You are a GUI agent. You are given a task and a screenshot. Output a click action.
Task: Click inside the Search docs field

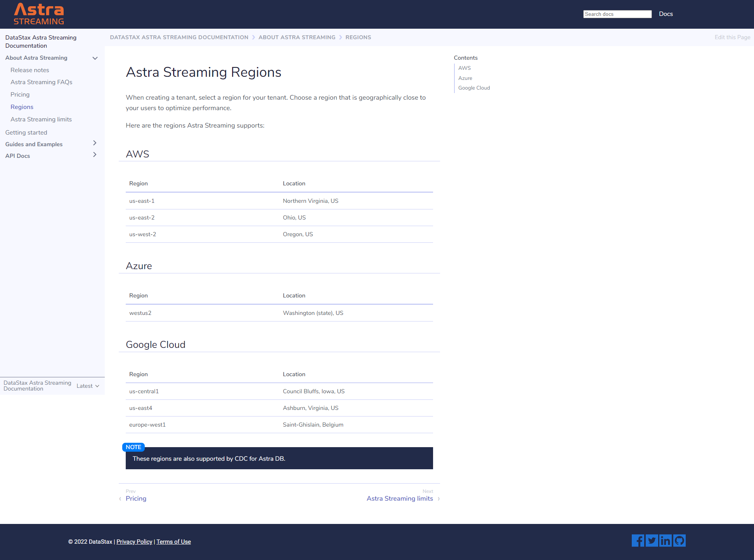point(617,14)
